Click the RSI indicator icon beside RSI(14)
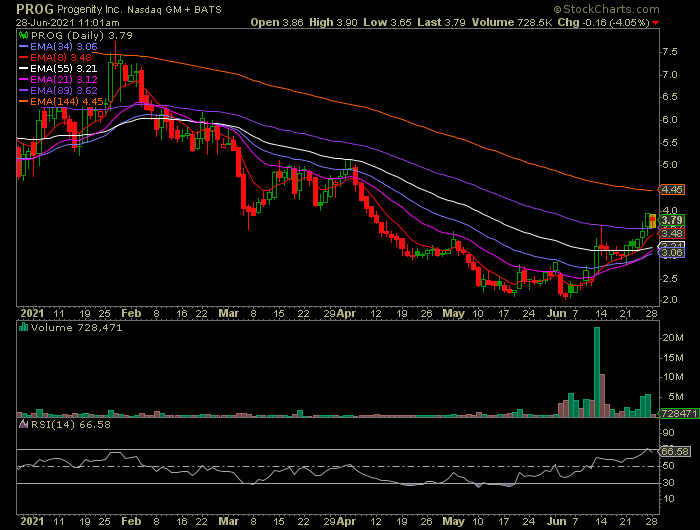The width and height of the screenshot is (700, 530). (x=23, y=424)
